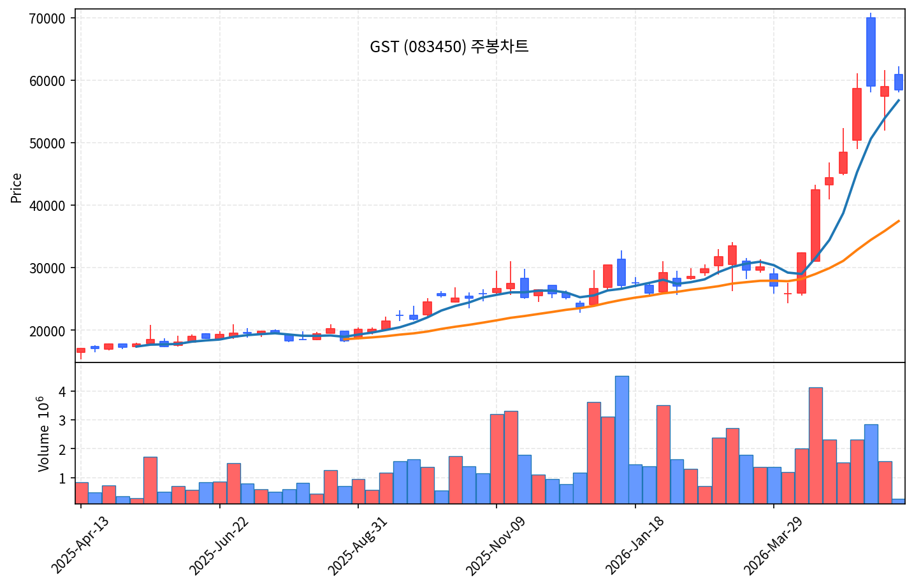
Task: Click the 50000 price tick label
Action: 48,143
